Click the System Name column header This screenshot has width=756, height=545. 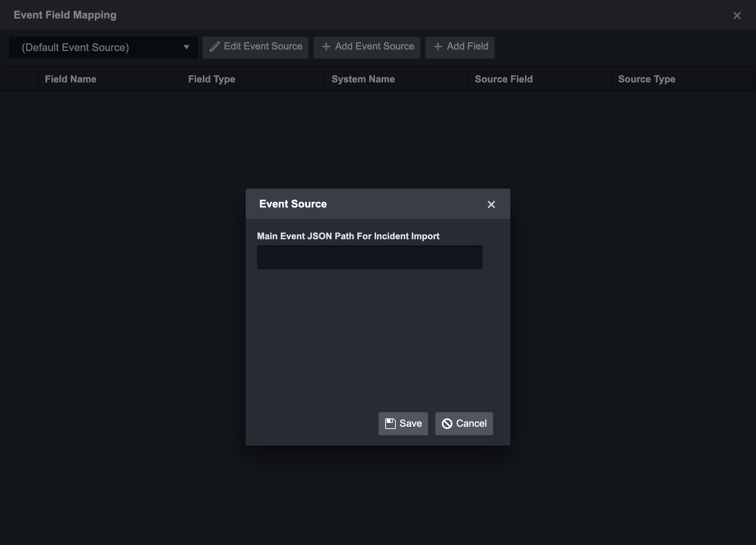(x=363, y=79)
